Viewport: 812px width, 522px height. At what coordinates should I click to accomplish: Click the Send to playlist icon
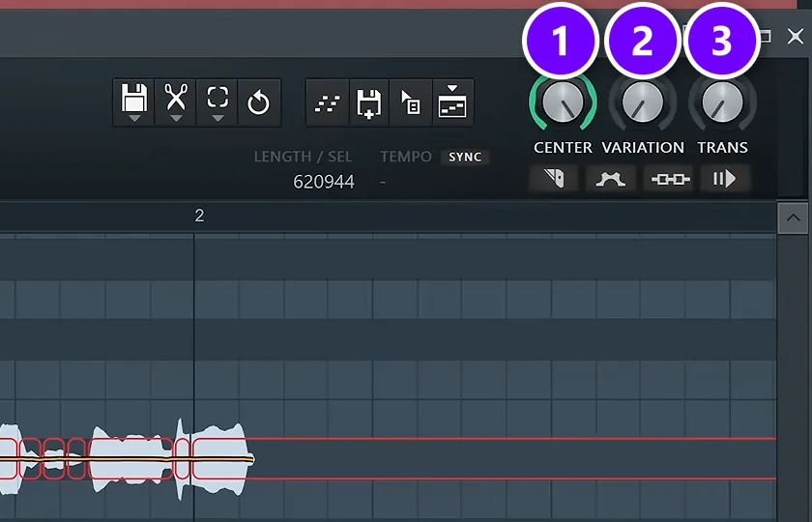tap(452, 102)
